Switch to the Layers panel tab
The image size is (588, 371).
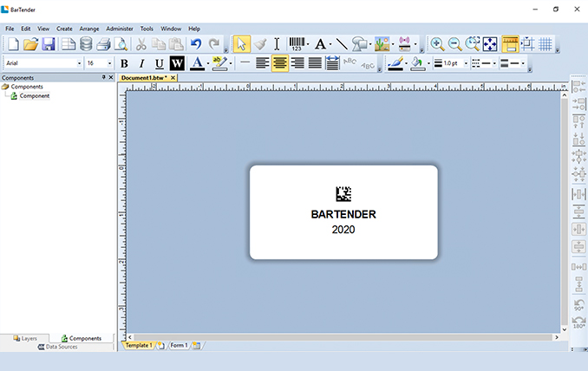(25, 338)
